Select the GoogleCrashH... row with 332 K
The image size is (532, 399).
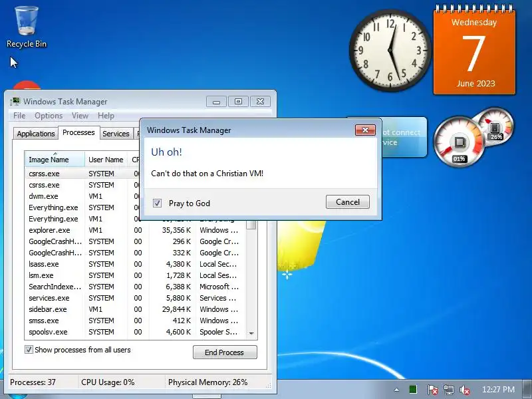click(x=136, y=253)
